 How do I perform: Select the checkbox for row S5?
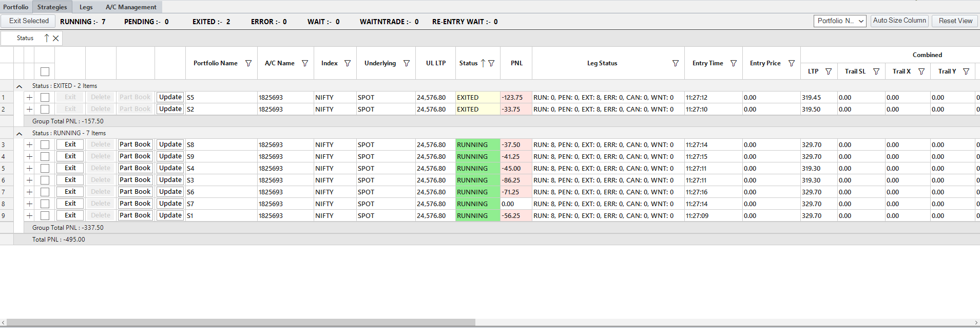click(45, 97)
